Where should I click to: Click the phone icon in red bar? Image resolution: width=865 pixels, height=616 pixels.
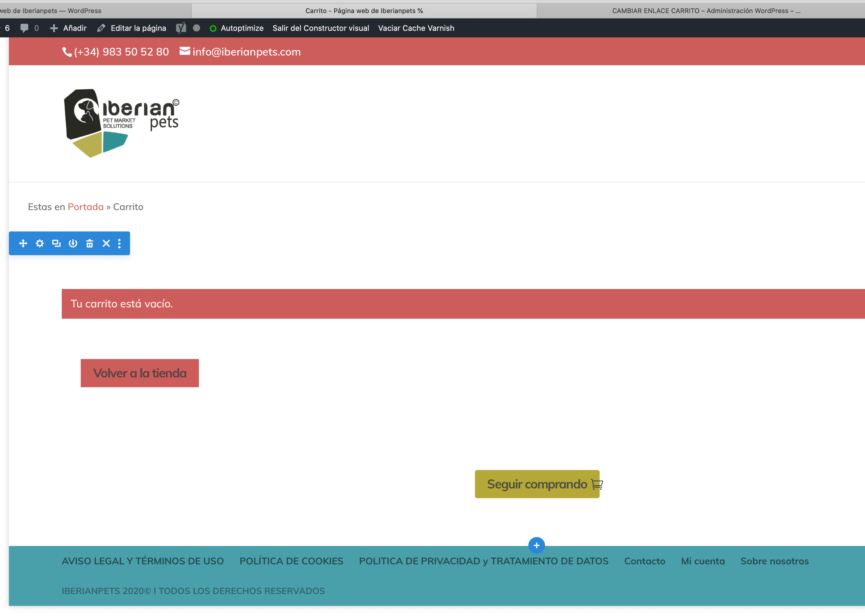(67, 52)
